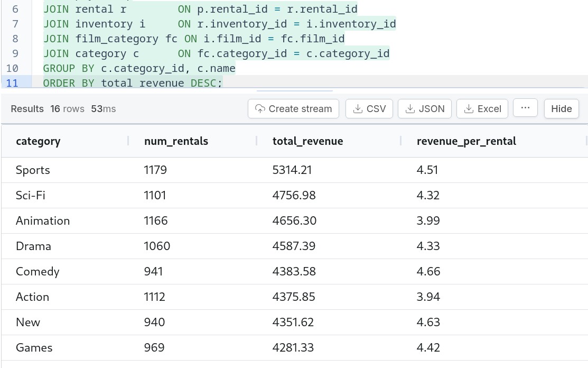Click the 4.33 revenue per rental cell
This screenshot has height=368, width=588.
[x=428, y=246]
